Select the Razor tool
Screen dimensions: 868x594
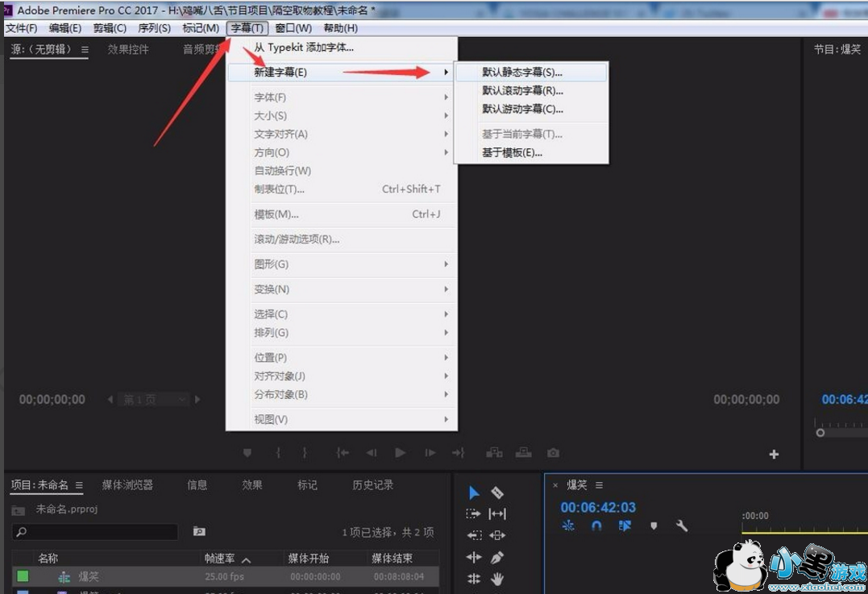click(x=497, y=492)
